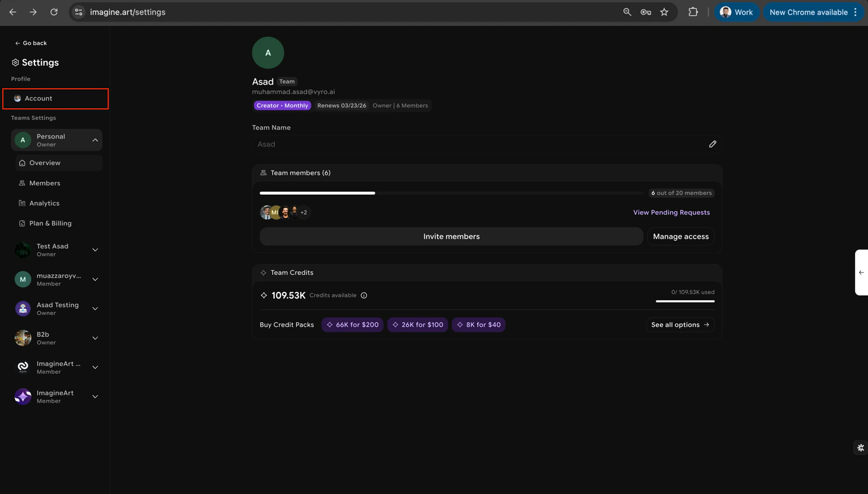This screenshot has height=494, width=868.
Task: Click the Team Credits diamond icon
Action: tap(263, 273)
